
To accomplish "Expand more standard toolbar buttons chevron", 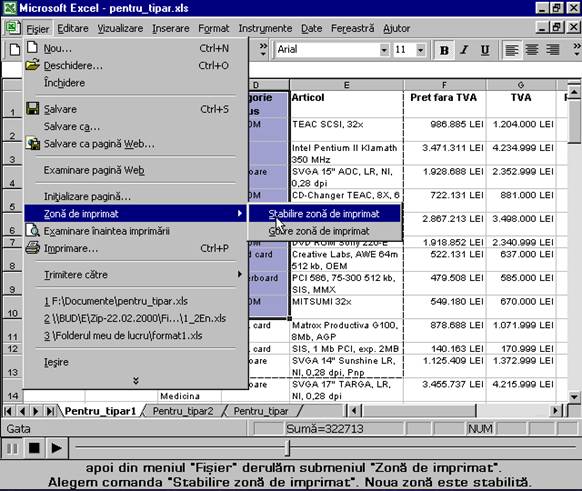I will pyautogui.click(x=263, y=49).
